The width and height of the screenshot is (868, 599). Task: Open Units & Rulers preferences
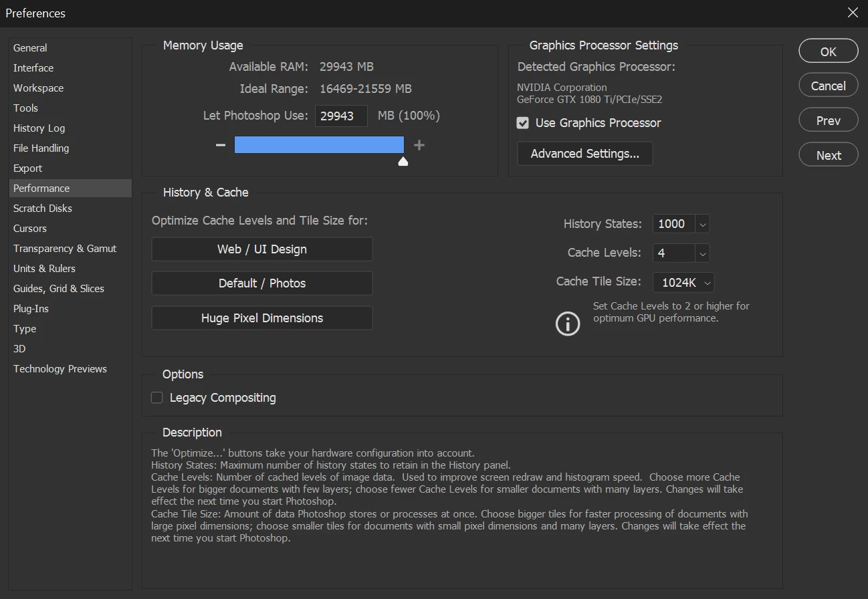pos(70,269)
